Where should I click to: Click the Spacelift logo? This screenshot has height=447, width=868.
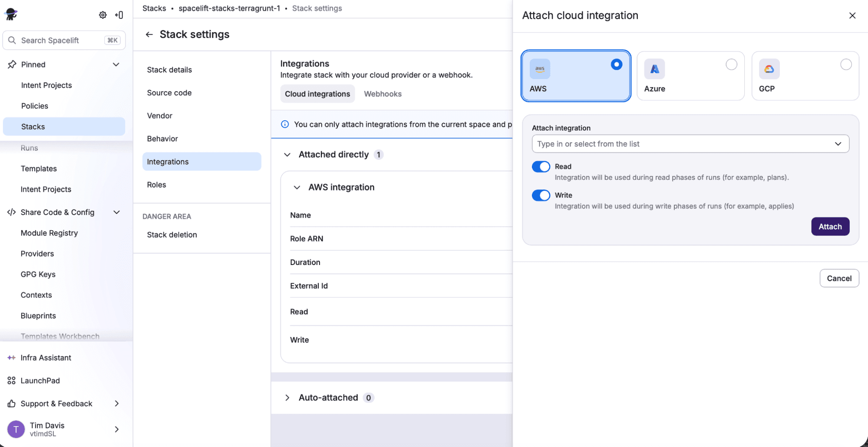[11, 14]
